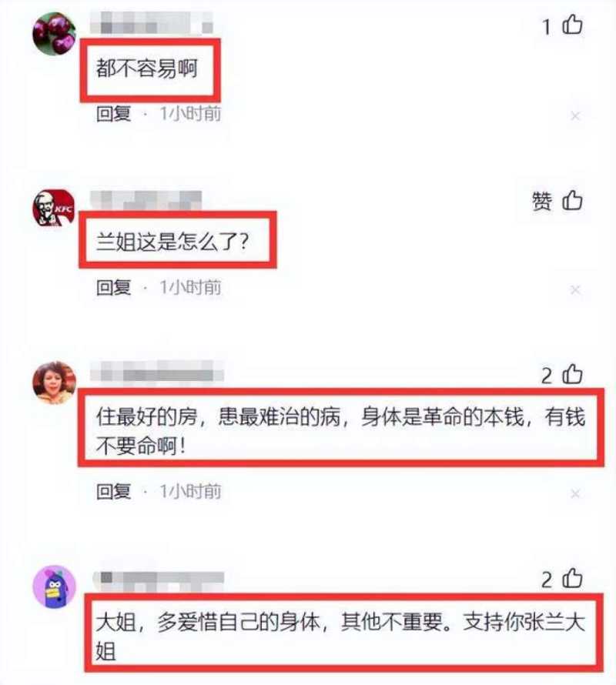Open the woman portrait avatar profile
The width and height of the screenshot is (616, 685).
[x=55, y=383]
